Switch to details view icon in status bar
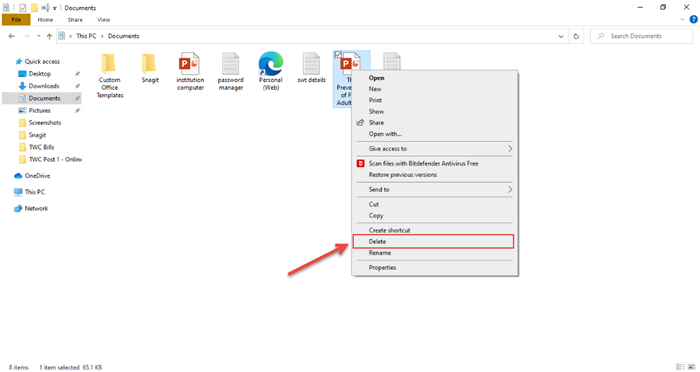The width and height of the screenshot is (700, 372). pyautogui.click(x=680, y=367)
